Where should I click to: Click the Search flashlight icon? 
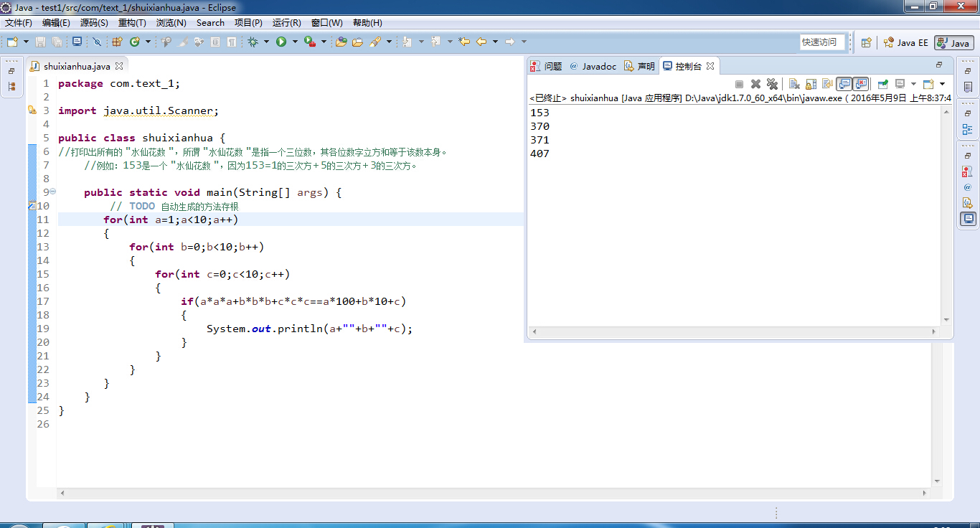(375, 42)
